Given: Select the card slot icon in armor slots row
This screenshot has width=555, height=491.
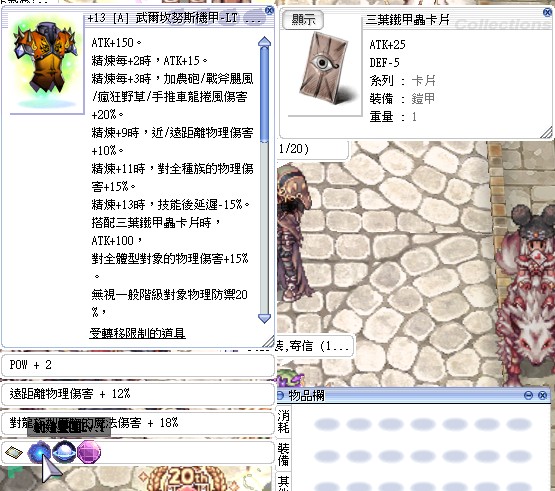Looking at the screenshot, I should pos(13,452).
